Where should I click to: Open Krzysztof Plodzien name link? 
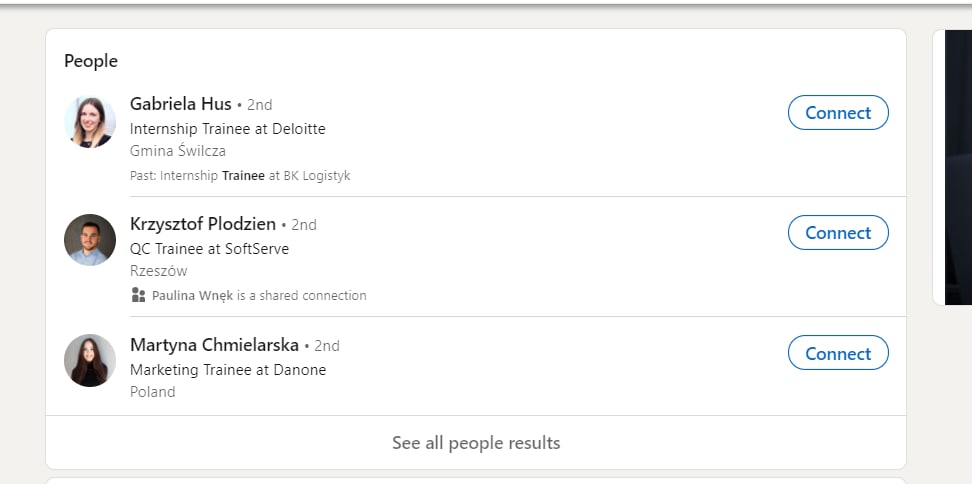203,224
